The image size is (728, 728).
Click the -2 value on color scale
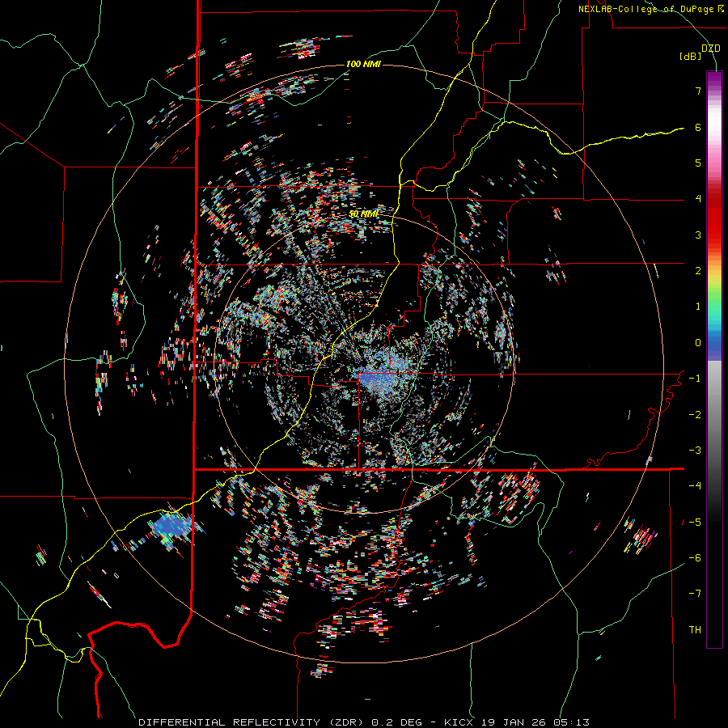pos(695,415)
